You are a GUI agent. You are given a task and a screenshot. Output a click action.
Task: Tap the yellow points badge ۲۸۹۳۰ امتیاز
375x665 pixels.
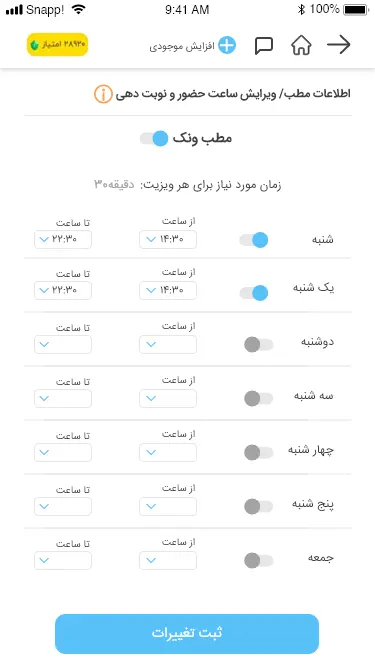(57, 45)
